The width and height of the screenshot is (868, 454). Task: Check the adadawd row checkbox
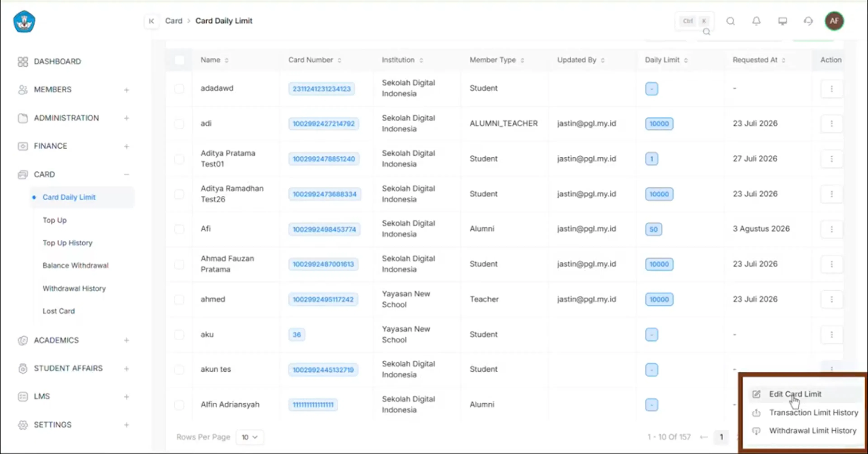tap(179, 89)
